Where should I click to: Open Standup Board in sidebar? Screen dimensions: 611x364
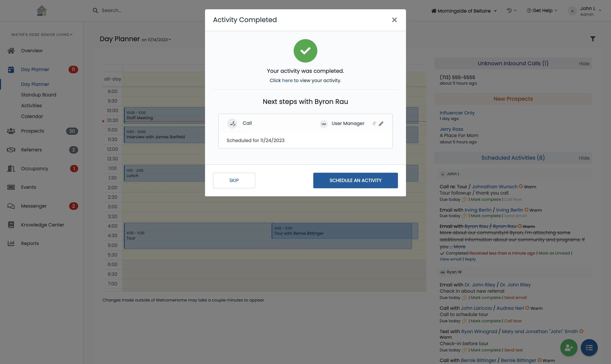click(38, 95)
